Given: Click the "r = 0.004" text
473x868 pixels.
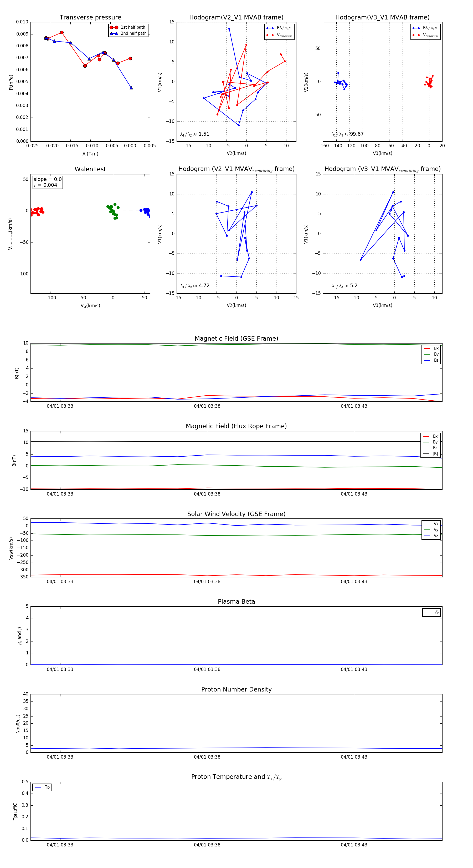Looking at the screenshot, I should click(45, 185).
